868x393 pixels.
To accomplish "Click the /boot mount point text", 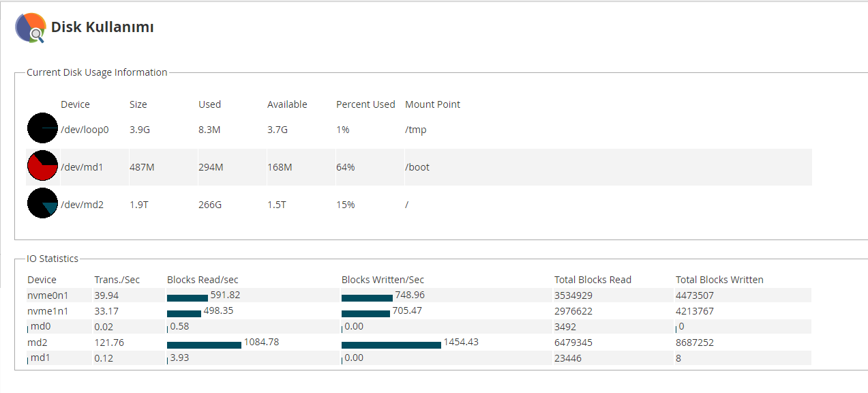I will click(417, 167).
